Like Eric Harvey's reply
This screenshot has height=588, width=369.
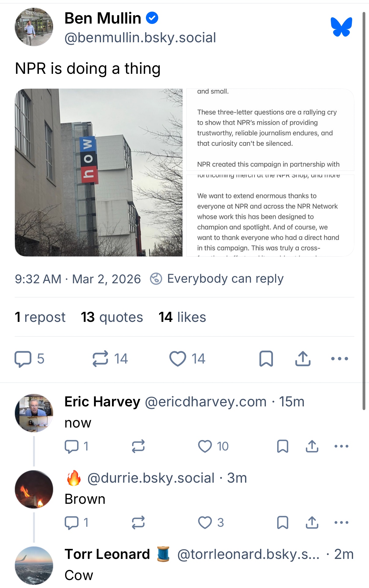(213, 446)
